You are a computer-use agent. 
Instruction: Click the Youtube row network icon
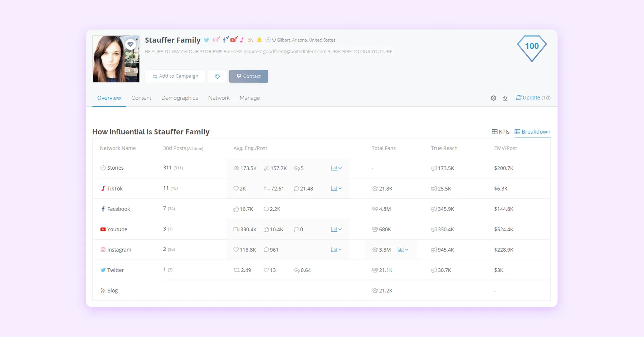click(103, 229)
